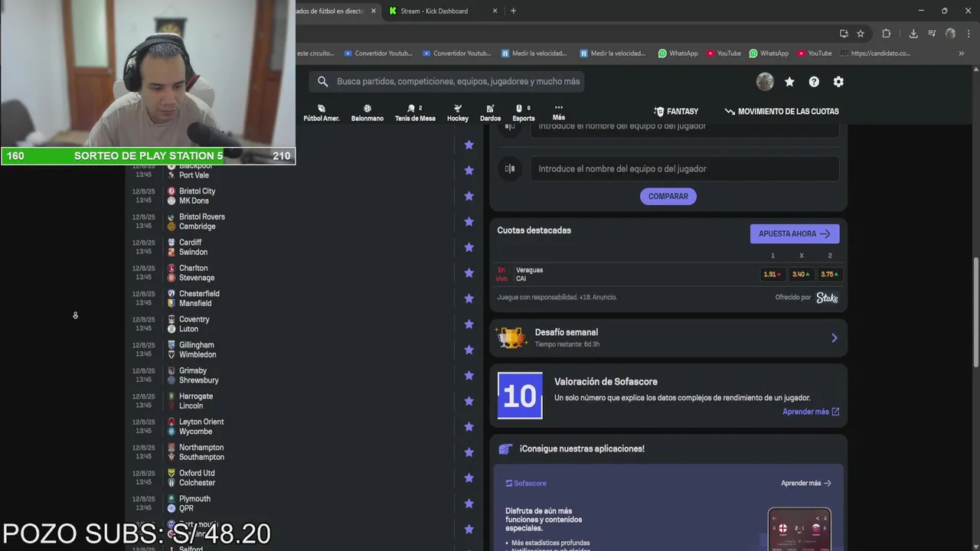Open the Chrome profile avatar
The image size is (980, 551).
(x=950, y=34)
